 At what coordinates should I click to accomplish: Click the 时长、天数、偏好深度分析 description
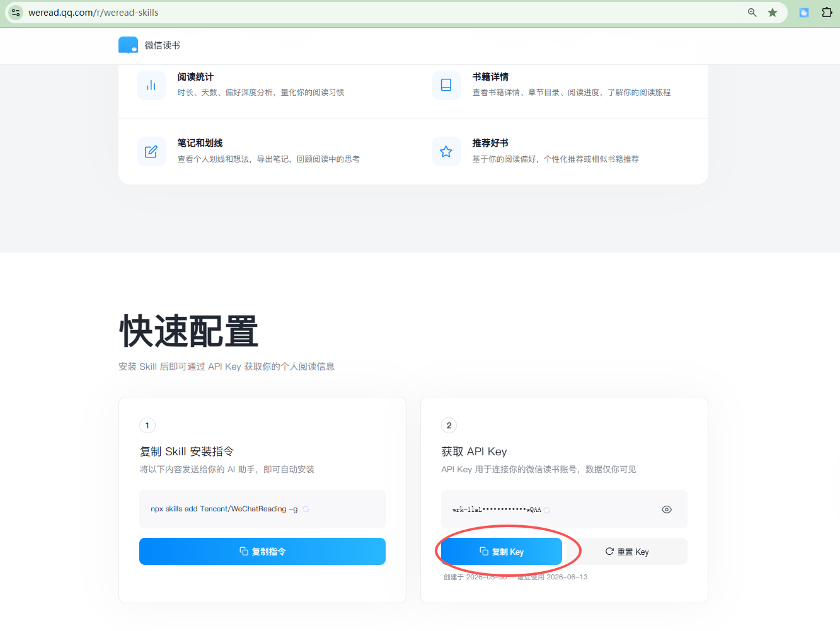pyautogui.click(x=260, y=93)
